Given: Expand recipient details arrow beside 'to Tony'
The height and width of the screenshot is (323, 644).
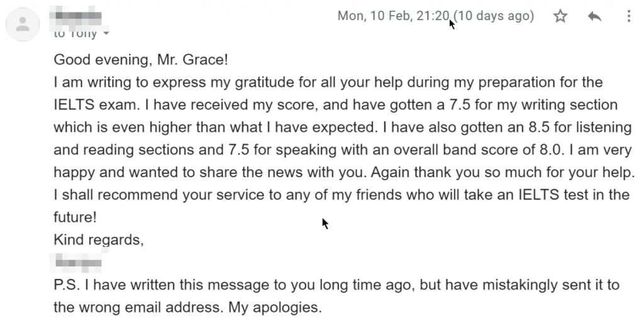Looking at the screenshot, I should point(106,33).
